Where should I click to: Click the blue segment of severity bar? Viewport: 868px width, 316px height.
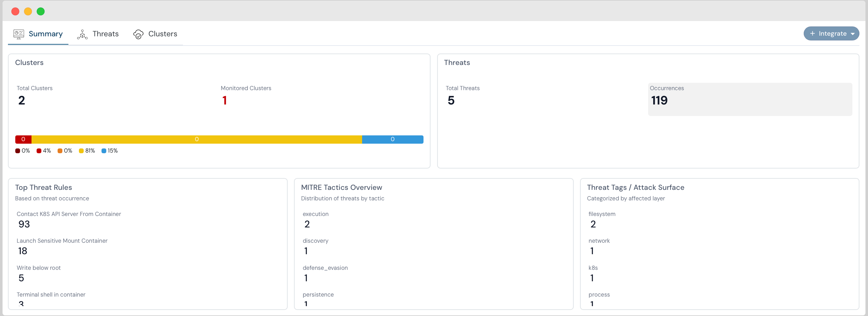coord(392,139)
